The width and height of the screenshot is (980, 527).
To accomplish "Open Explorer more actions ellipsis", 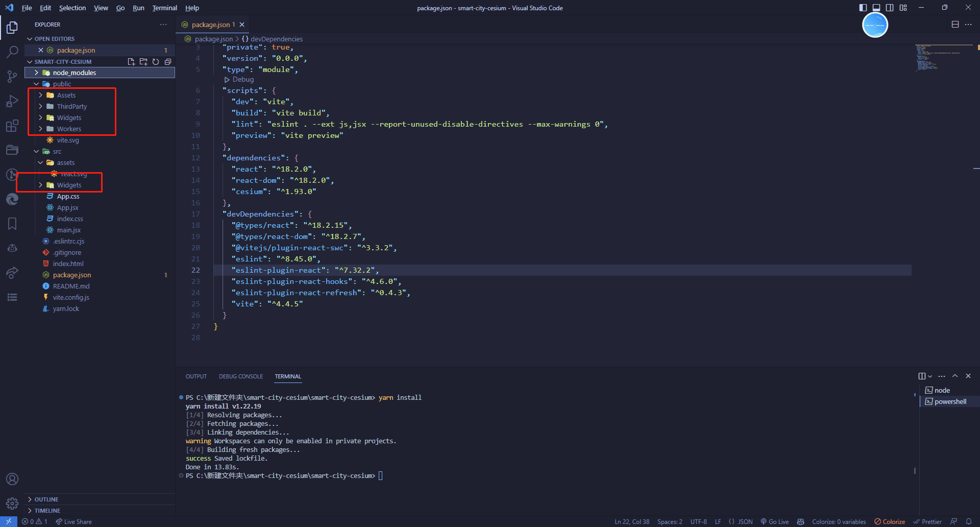I will point(163,25).
